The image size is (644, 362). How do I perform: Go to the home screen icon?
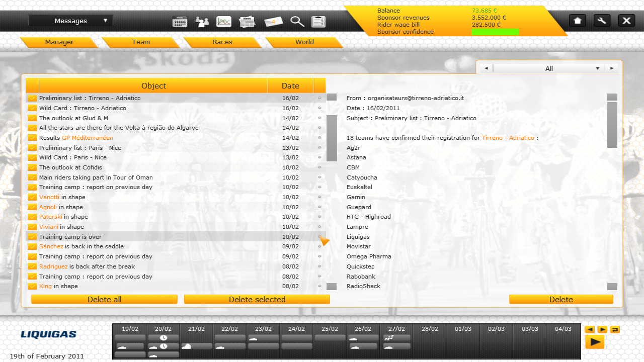point(578,21)
